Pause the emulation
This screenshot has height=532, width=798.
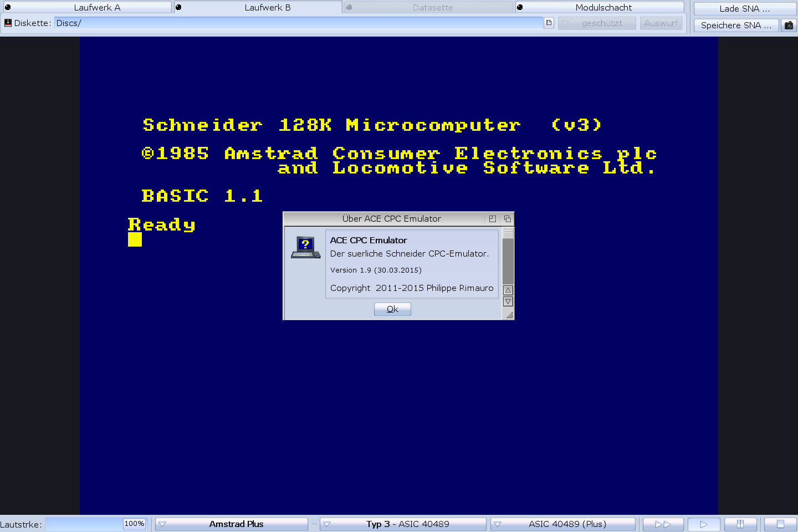(x=740, y=524)
